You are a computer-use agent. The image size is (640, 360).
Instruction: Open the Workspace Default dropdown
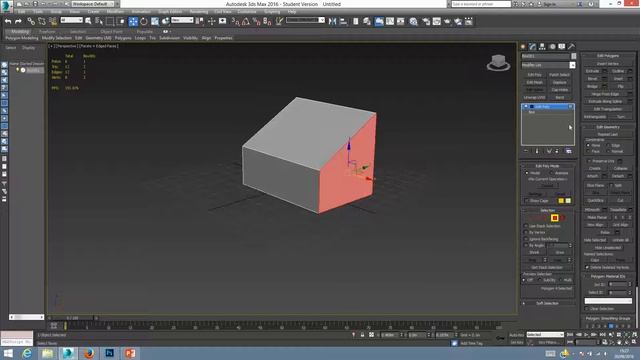(93, 4)
